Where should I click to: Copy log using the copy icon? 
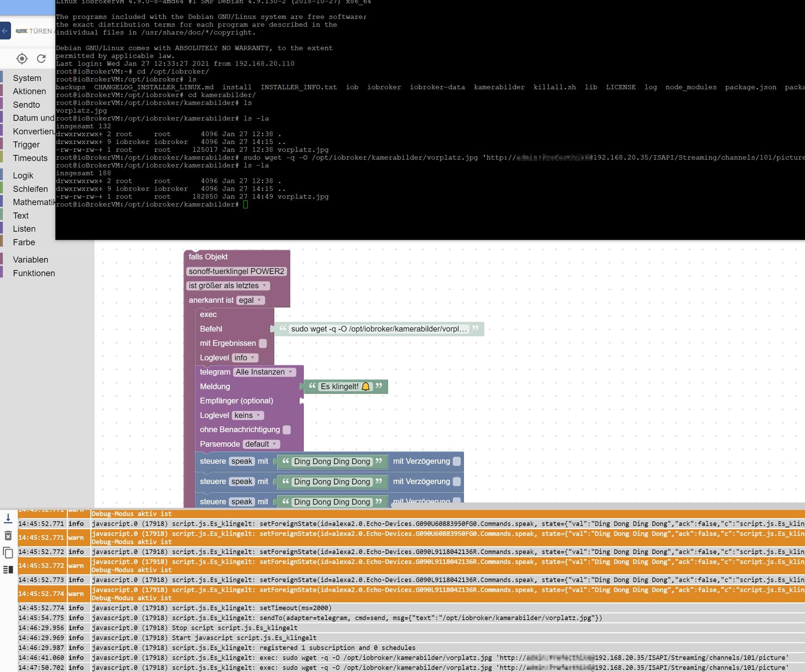[x=8, y=552]
